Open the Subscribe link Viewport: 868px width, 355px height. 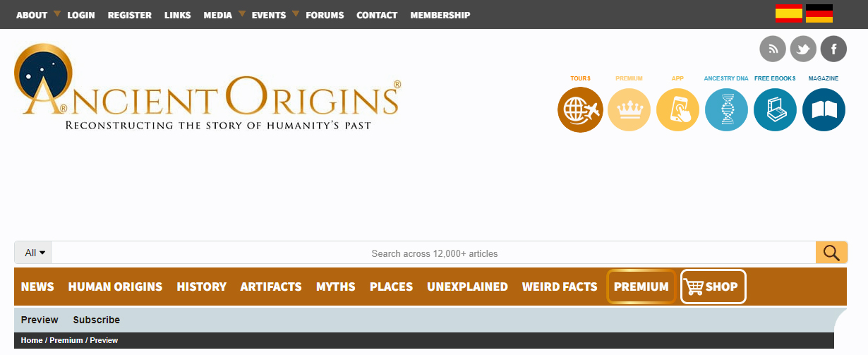(x=96, y=320)
